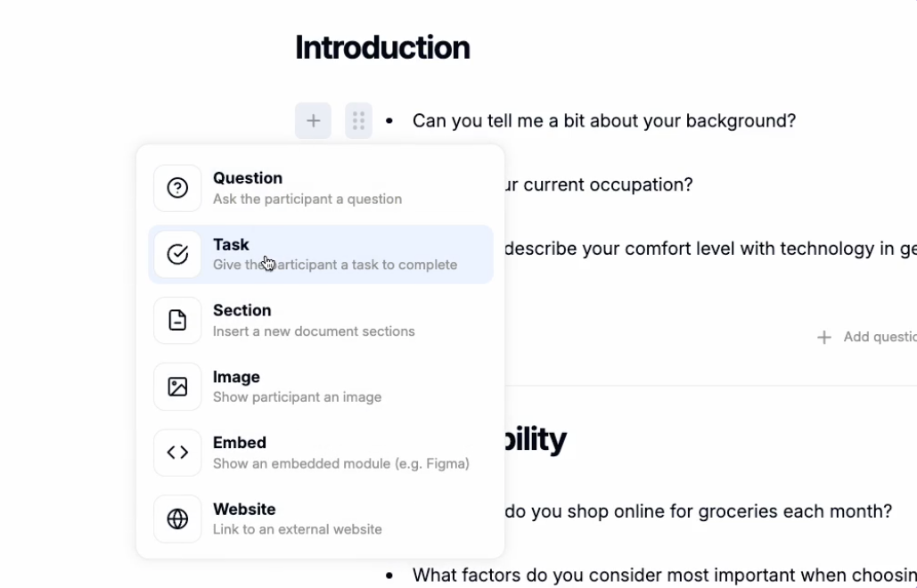Click the Add question button
Screen dimensions: 917x588
point(867,337)
